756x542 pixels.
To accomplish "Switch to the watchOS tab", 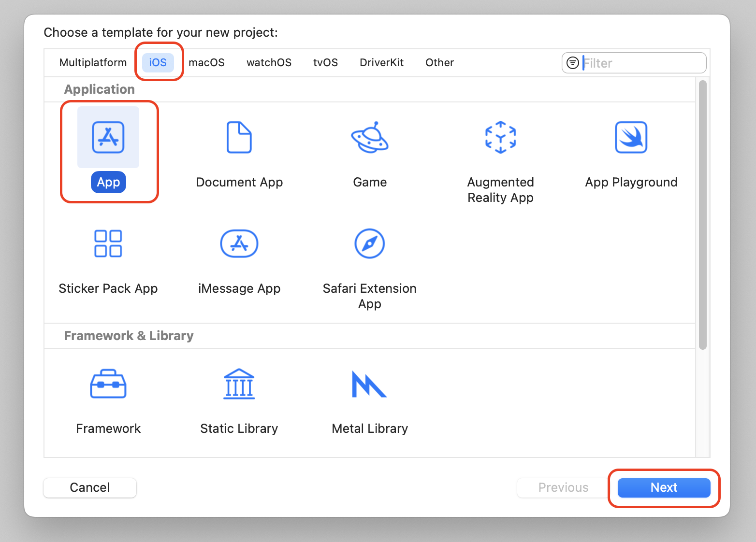I will pos(269,63).
